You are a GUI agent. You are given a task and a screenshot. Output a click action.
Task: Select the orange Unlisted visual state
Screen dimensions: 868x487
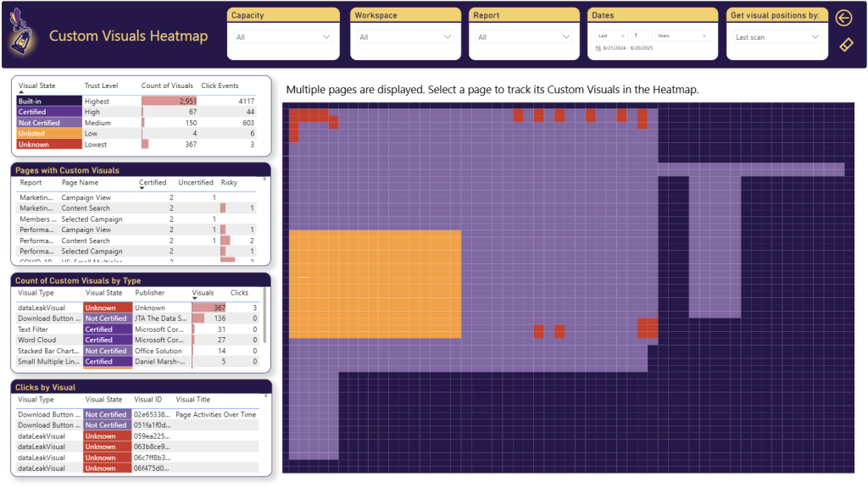coord(48,134)
